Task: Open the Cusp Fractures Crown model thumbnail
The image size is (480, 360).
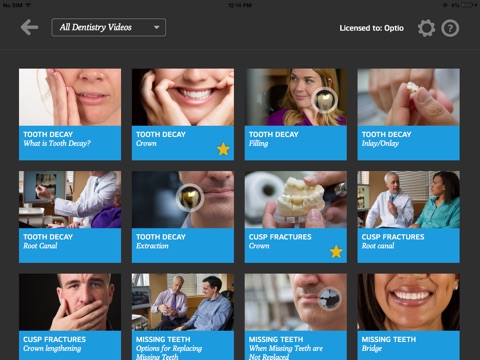Action: (296, 200)
